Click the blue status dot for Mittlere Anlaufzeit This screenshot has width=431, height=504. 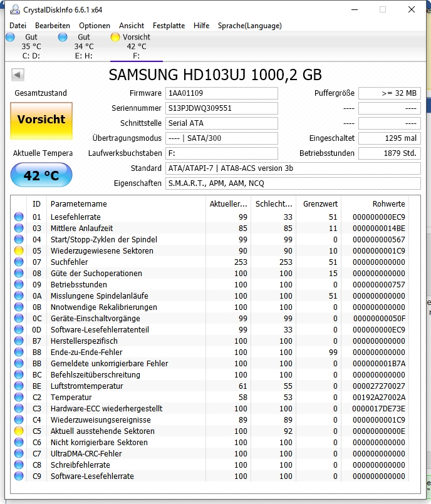pos(19,229)
